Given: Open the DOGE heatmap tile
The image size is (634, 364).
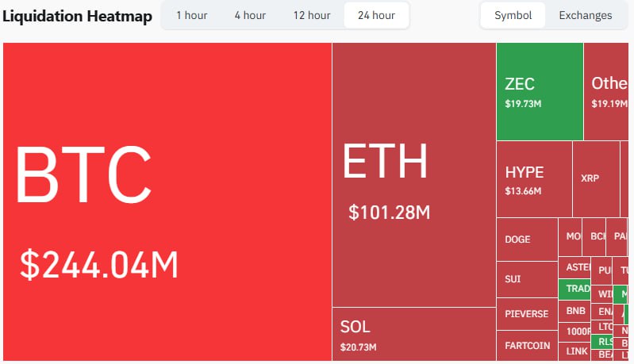Looking at the screenshot, I should tap(527, 239).
